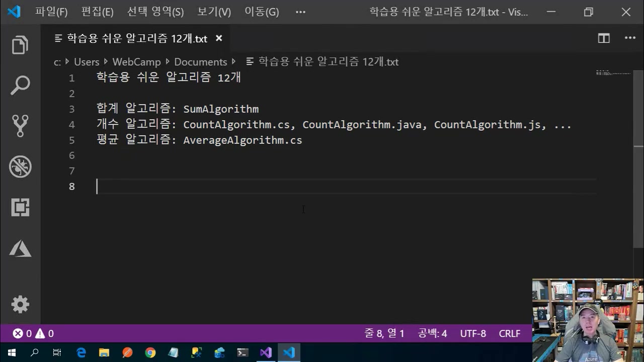644x362 pixels.
Task: Open the 파일 menu
Action: pyautogui.click(x=51, y=12)
